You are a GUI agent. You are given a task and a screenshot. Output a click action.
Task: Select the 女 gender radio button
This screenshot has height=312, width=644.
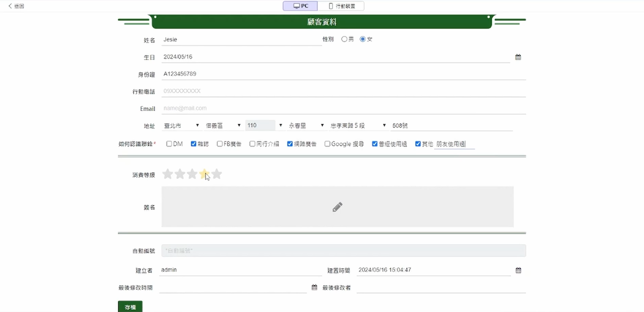(x=363, y=39)
